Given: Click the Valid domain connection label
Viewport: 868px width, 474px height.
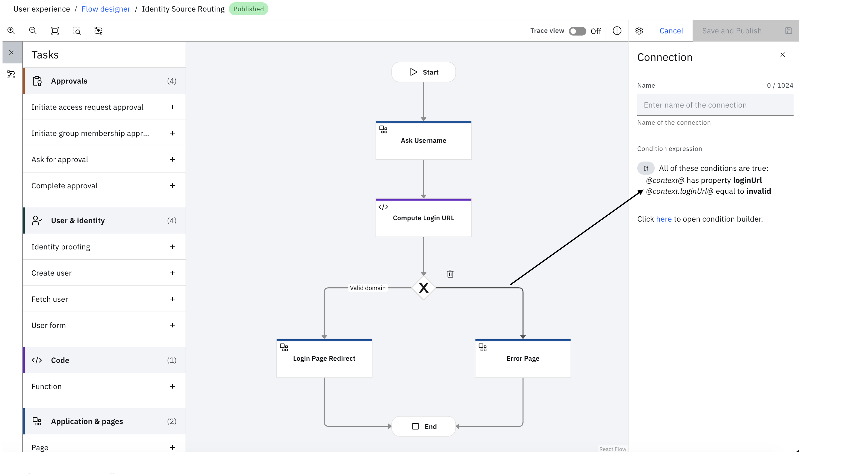Looking at the screenshot, I should point(367,288).
